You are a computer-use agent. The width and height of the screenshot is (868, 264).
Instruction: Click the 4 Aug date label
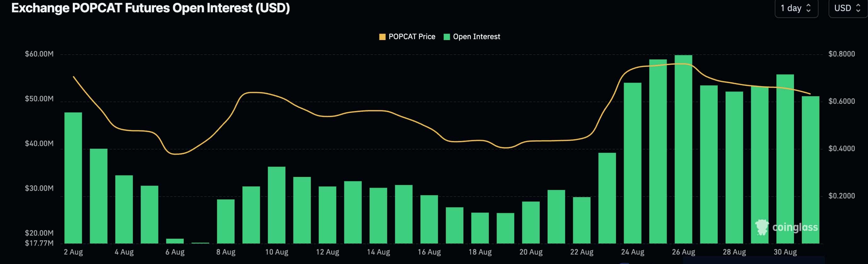[124, 252]
